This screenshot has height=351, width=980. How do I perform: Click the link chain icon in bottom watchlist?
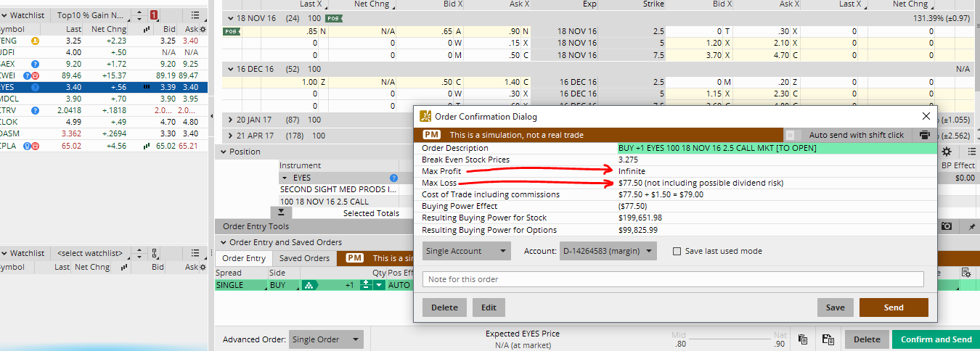coord(155,253)
